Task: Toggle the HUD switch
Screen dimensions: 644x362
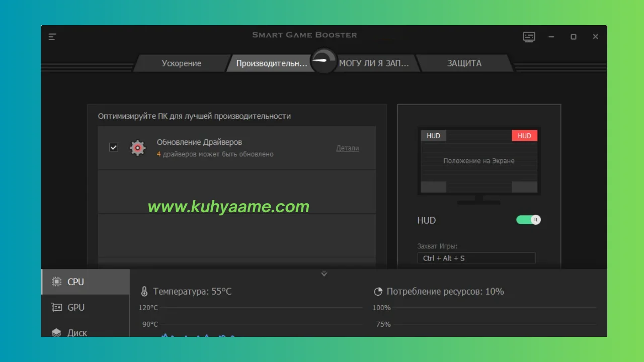Action: [528, 220]
